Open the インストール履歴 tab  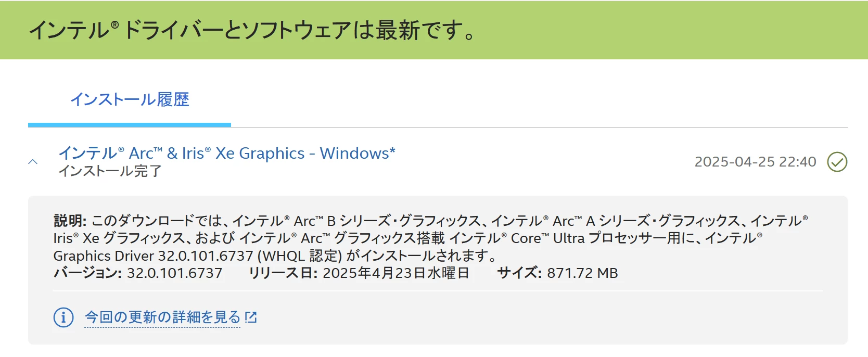pos(130,99)
